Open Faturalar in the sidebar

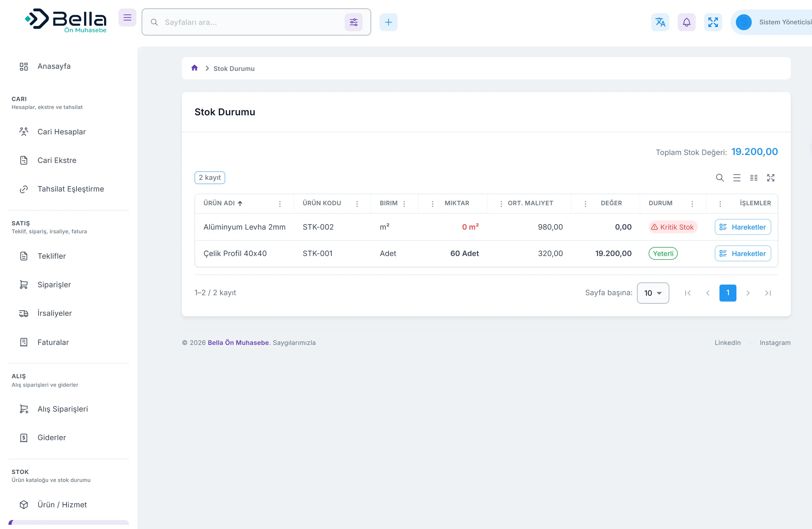(68, 342)
